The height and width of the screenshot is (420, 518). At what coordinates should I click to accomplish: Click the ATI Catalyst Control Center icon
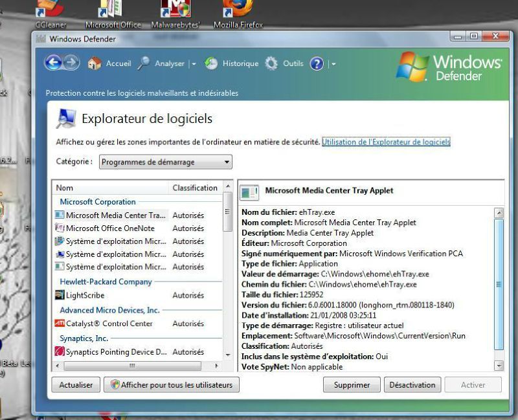pos(60,323)
